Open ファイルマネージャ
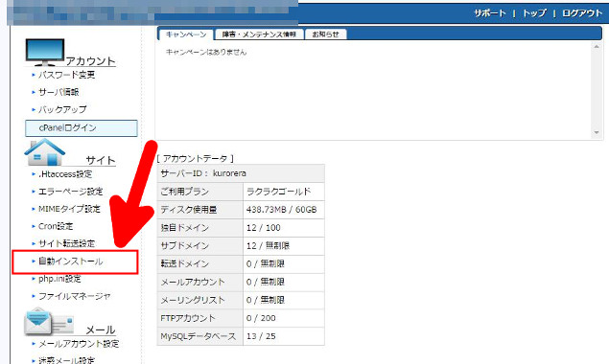Screen dimensions: 609x364 pos(75,297)
